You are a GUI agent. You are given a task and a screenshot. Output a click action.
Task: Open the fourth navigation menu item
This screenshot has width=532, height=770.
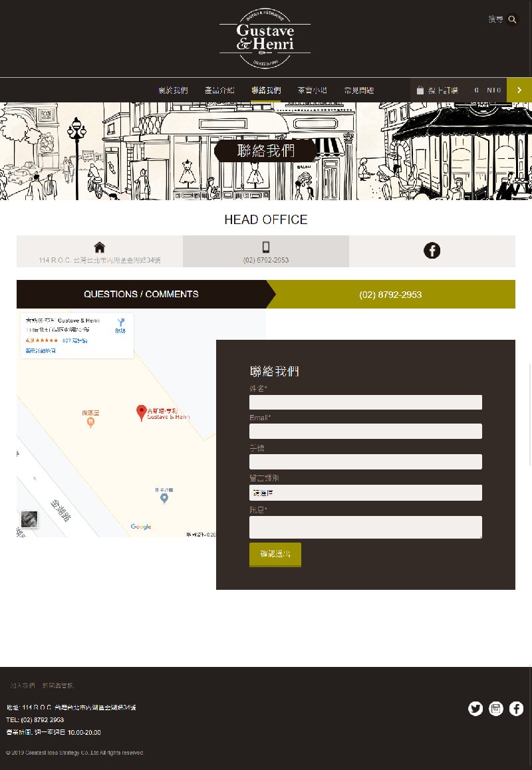pos(313,90)
